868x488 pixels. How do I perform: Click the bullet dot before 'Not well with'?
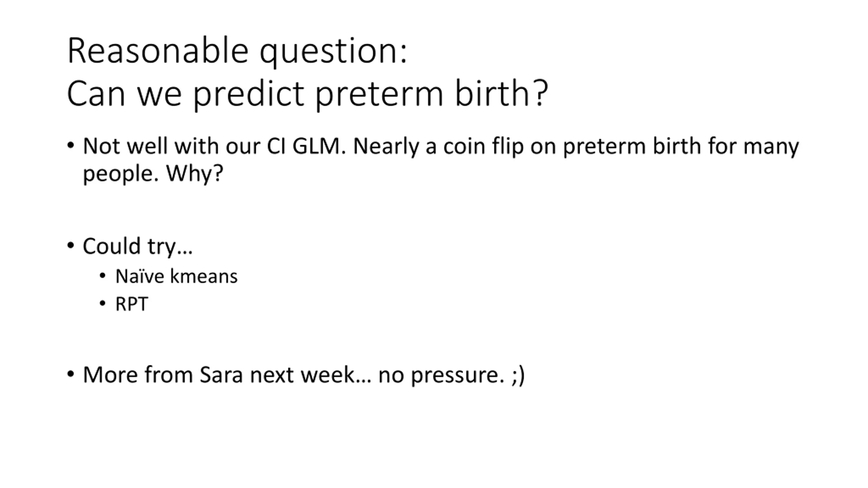71,146
